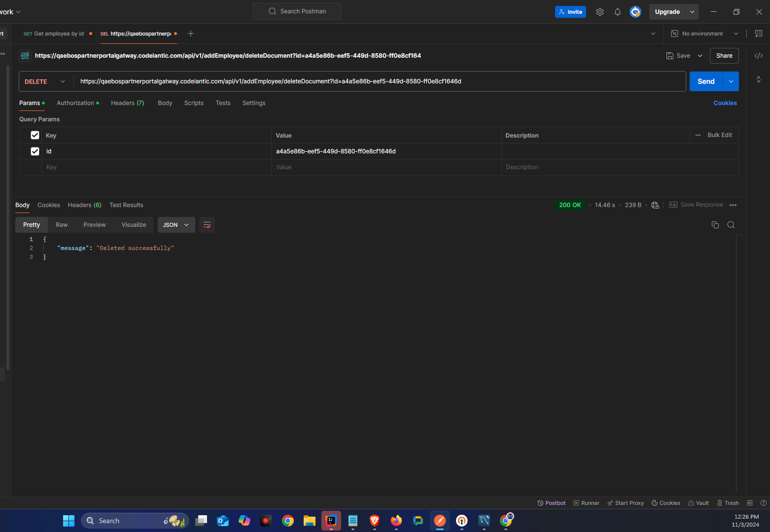The height and width of the screenshot is (532, 770).
Task: Uncheck the id query parameter checkbox
Action: tap(35, 151)
